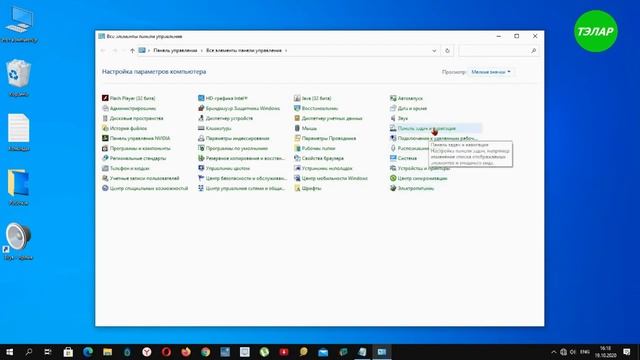The height and width of the screenshot is (360, 640).
Task: Open Дата и время
Action: (409, 108)
